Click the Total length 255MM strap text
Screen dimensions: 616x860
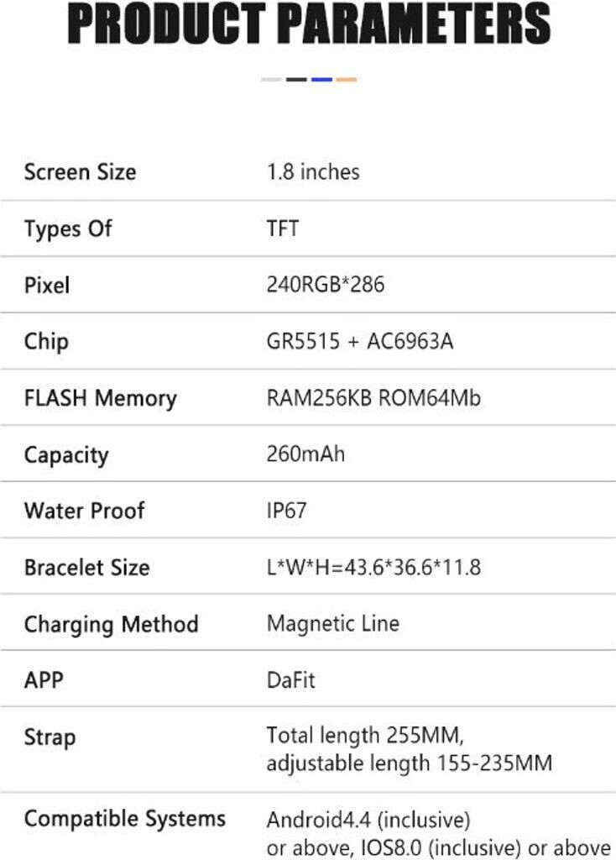365,736
